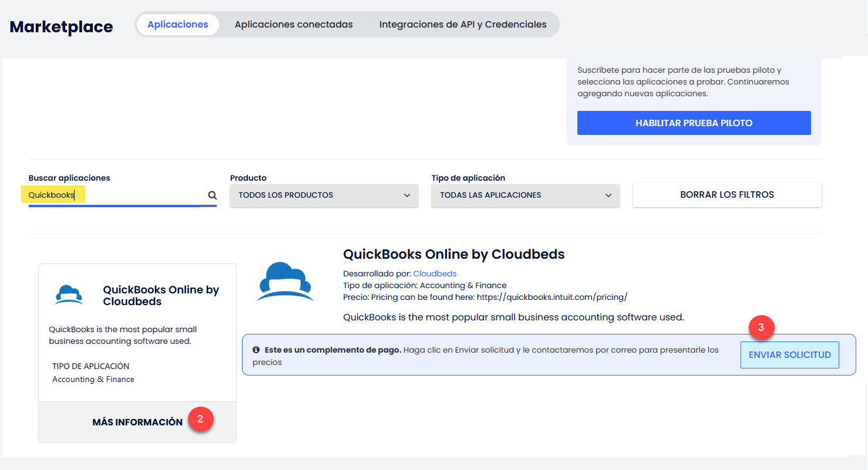The height and width of the screenshot is (470, 868).
Task: Click the quickbooks.intuit.com pricing URL text
Action: click(552, 297)
